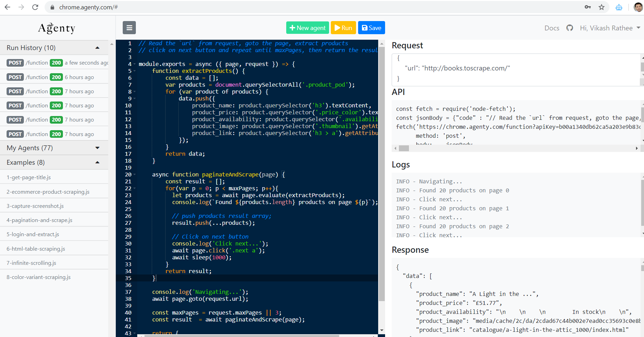The width and height of the screenshot is (644, 337).
Task: Open the Docs page
Action: pos(552,28)
